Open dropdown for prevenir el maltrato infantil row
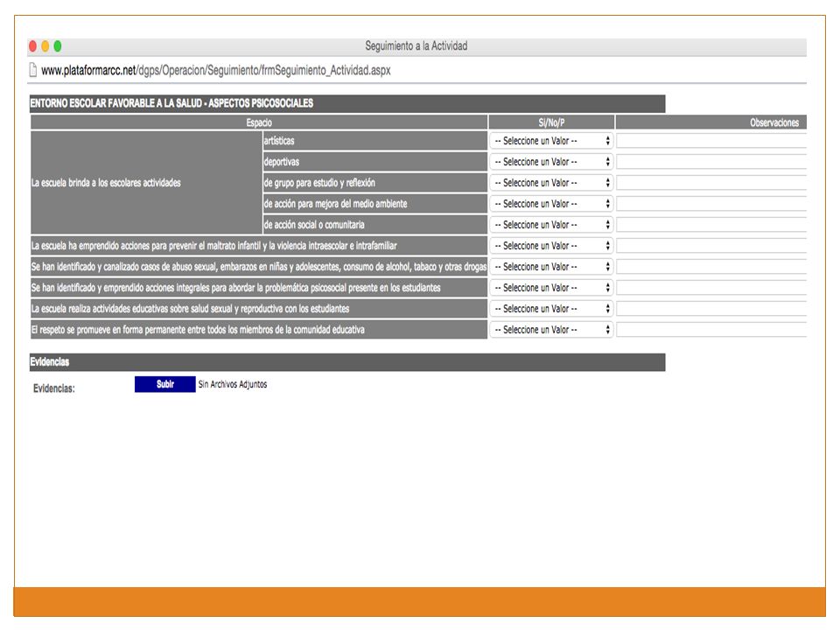840x630 pixels. 551,245
